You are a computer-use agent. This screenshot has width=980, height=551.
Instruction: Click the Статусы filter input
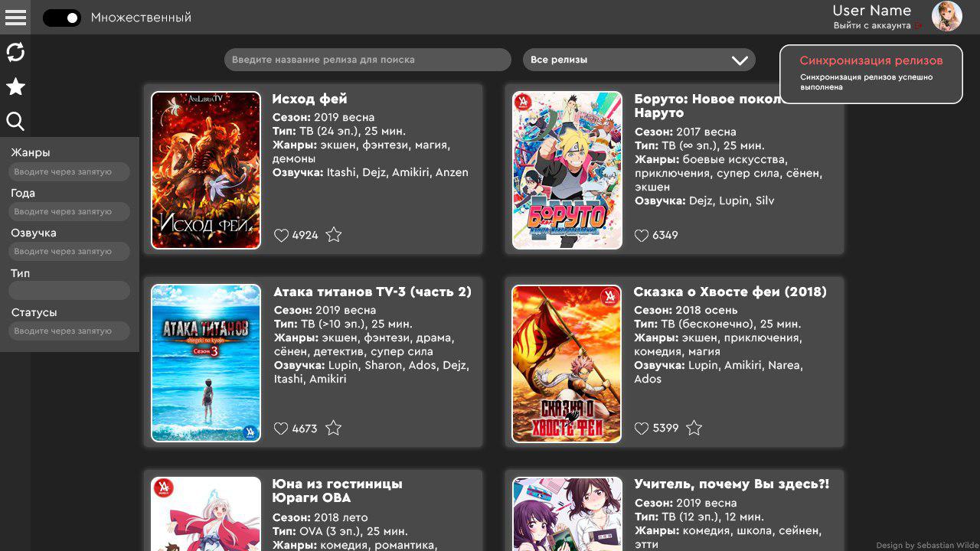click(69, 331)
